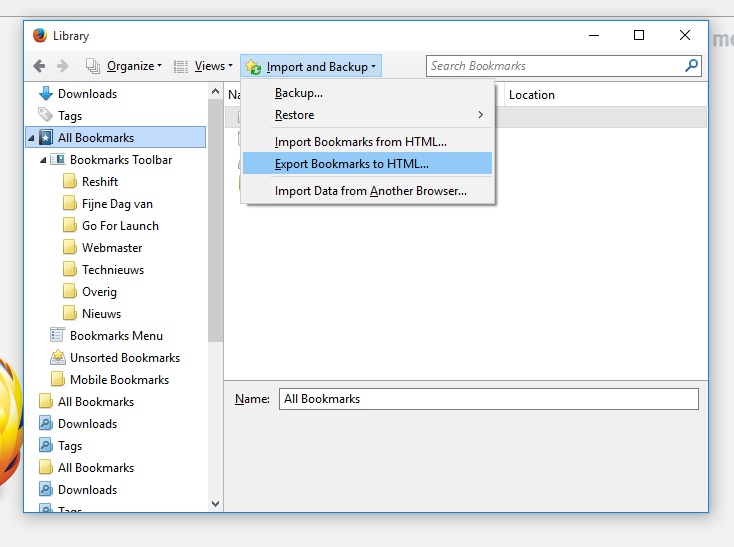Click the sidebar scroll down arrow
The height and width of the screenshot is (547, 734).
click(215, 504)
